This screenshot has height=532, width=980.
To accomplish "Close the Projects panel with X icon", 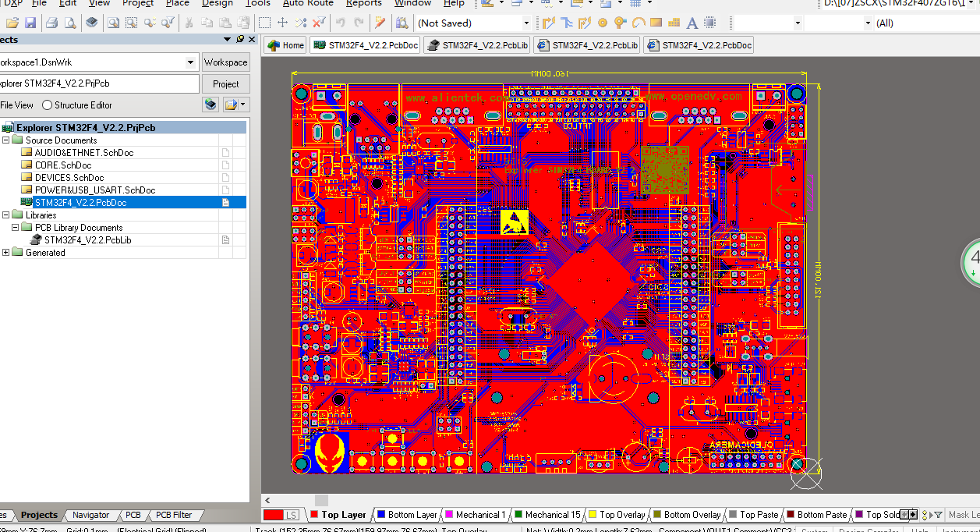I will [252, 39].
